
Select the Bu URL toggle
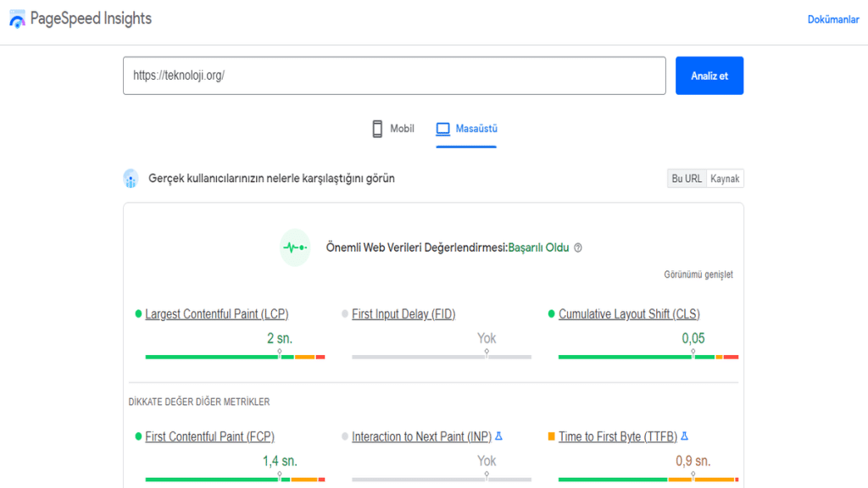coord(686,178)
